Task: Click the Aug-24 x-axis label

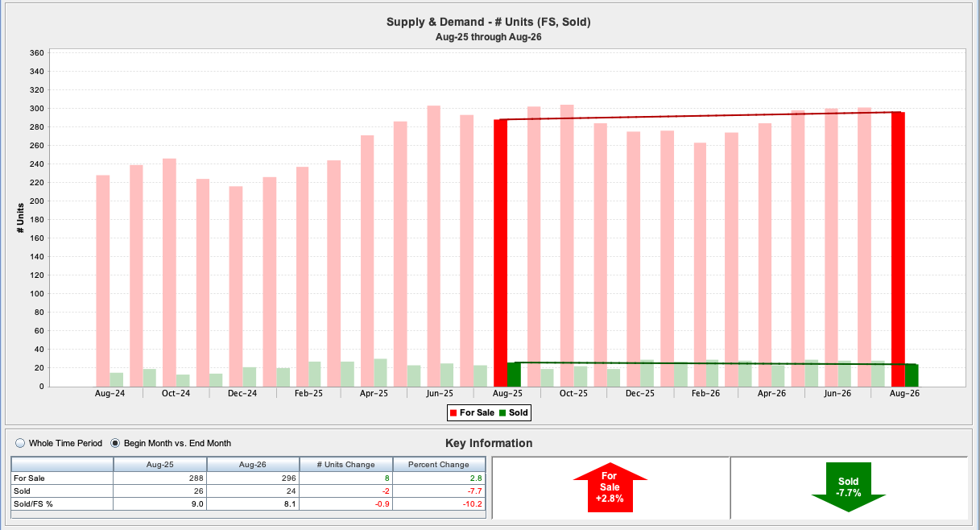Action: pos(109,394)
